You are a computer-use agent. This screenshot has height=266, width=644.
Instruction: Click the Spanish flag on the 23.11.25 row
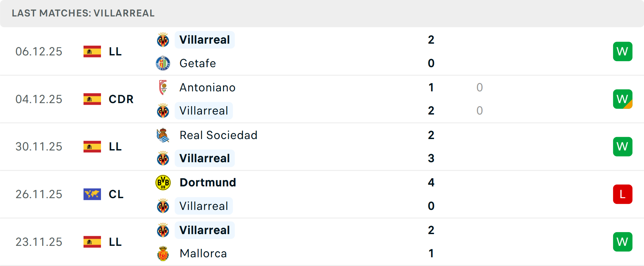92,241
